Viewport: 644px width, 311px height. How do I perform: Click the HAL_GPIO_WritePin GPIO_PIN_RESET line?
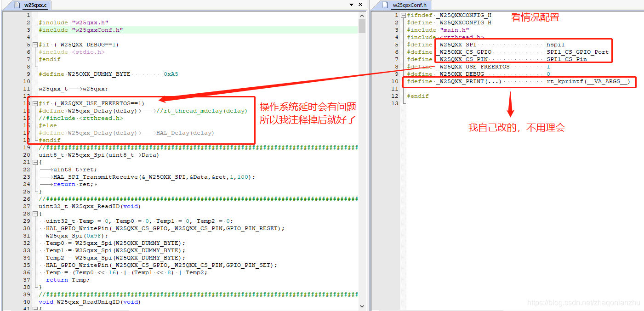[165, 228]
